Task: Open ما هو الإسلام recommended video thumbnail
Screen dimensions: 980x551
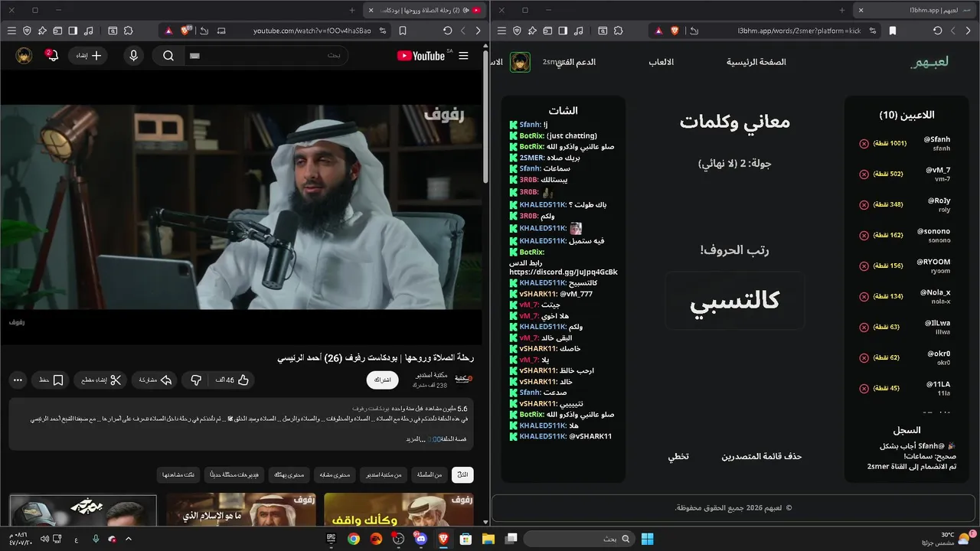Action: [240, 509]
